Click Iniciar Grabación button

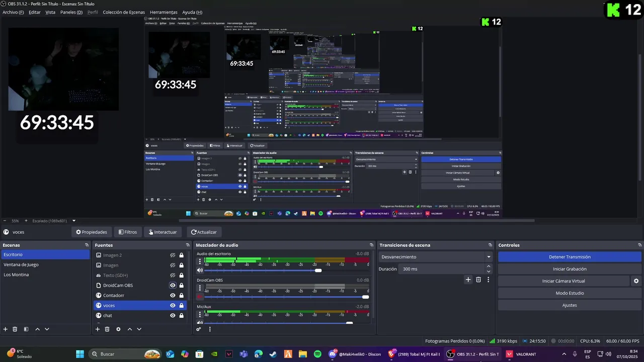(570, 269)
